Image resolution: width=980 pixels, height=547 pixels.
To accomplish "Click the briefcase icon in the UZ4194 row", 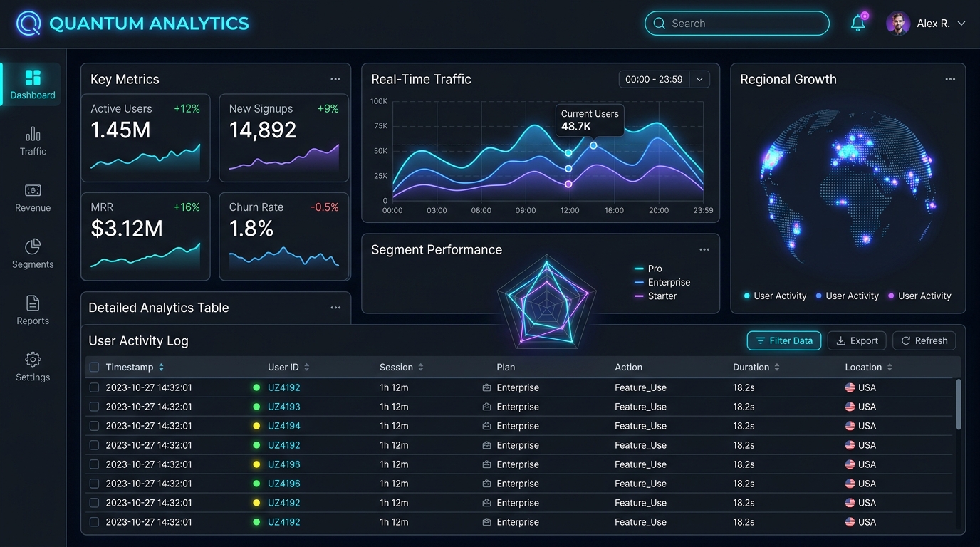I will pos(487,426).
